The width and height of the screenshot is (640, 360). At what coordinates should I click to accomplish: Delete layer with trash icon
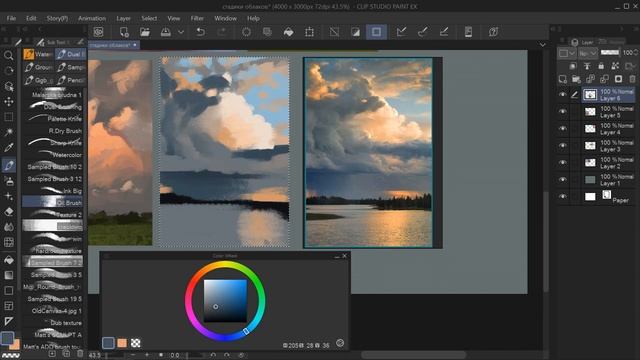pos(632,79)
